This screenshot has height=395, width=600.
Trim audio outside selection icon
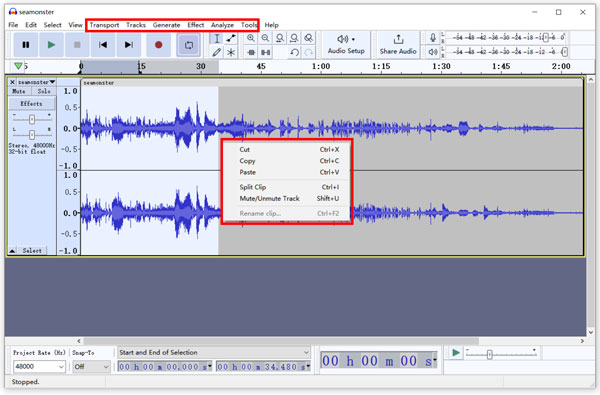[251, 52]
